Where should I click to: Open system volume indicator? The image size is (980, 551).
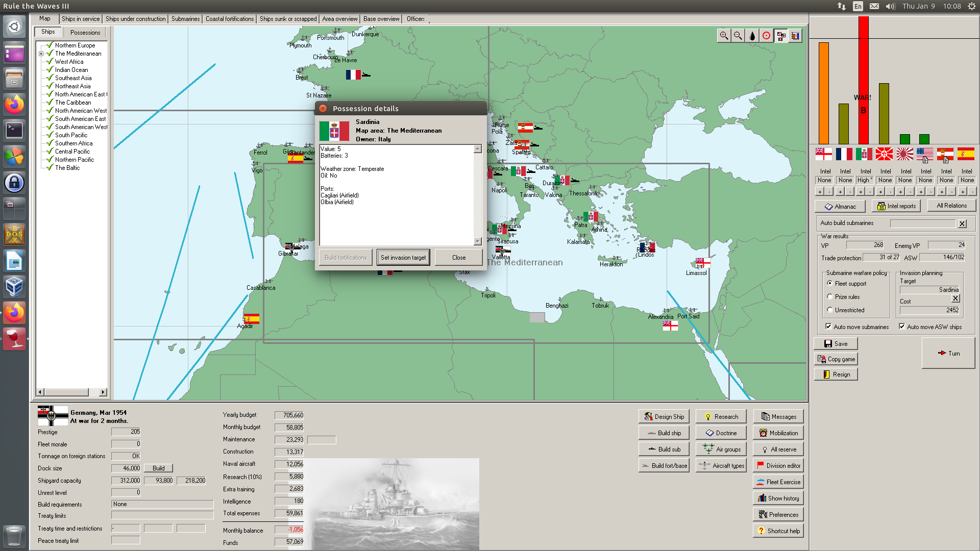click(x=890, y=6)
